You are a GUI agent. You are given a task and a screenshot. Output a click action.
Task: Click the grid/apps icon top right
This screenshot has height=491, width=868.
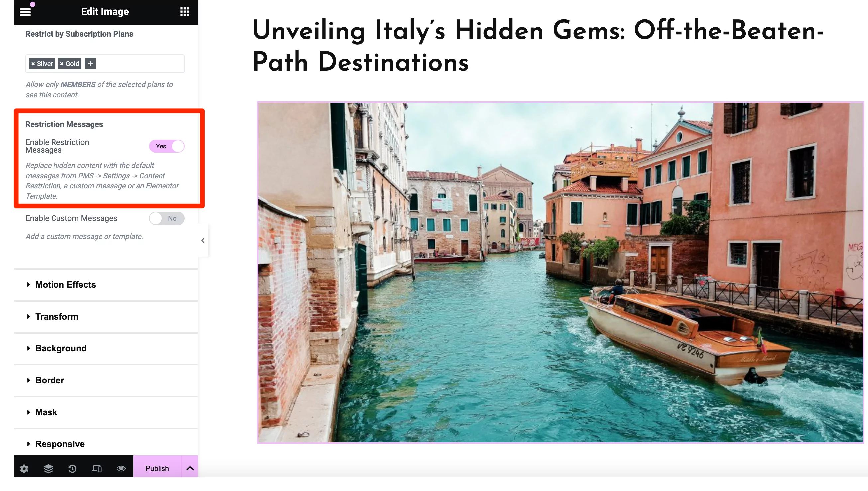click(x=185, y=11)
